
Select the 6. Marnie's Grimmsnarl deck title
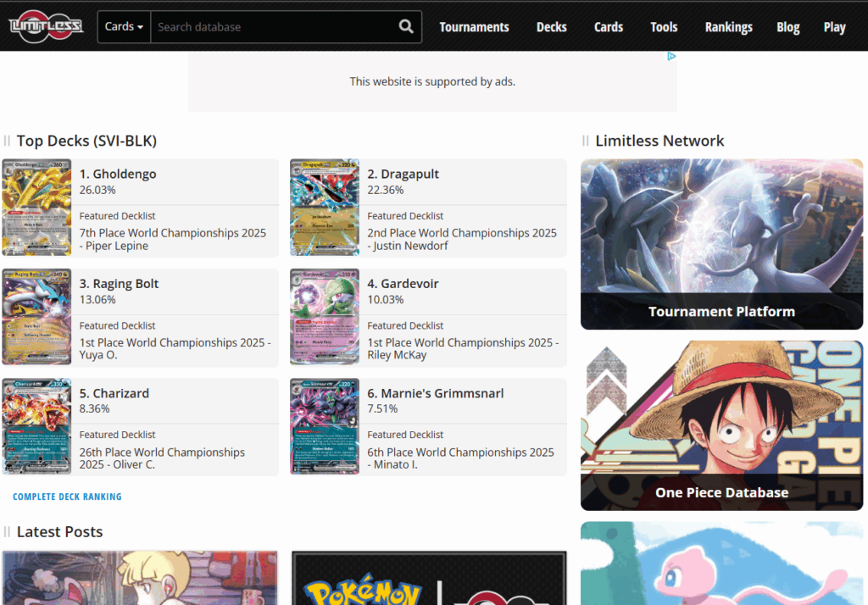pyautogui.click(x=436, y=393)
